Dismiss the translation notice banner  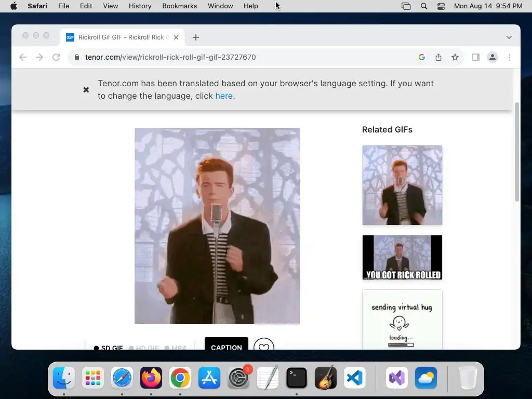86,89
